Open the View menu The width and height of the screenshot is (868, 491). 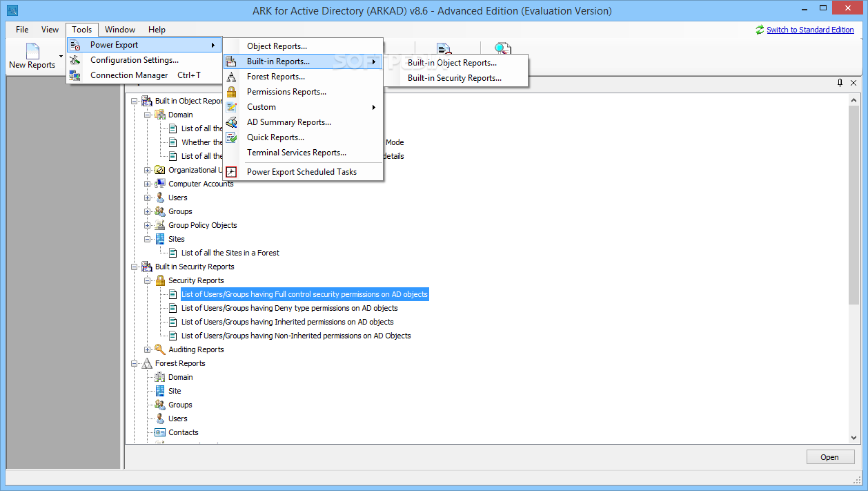50,30
